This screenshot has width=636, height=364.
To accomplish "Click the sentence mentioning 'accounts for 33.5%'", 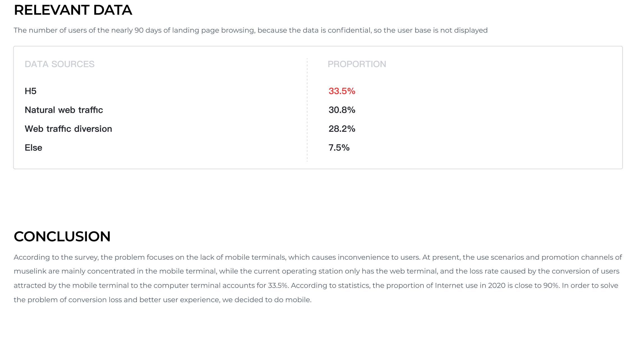I will click(151, 285).
